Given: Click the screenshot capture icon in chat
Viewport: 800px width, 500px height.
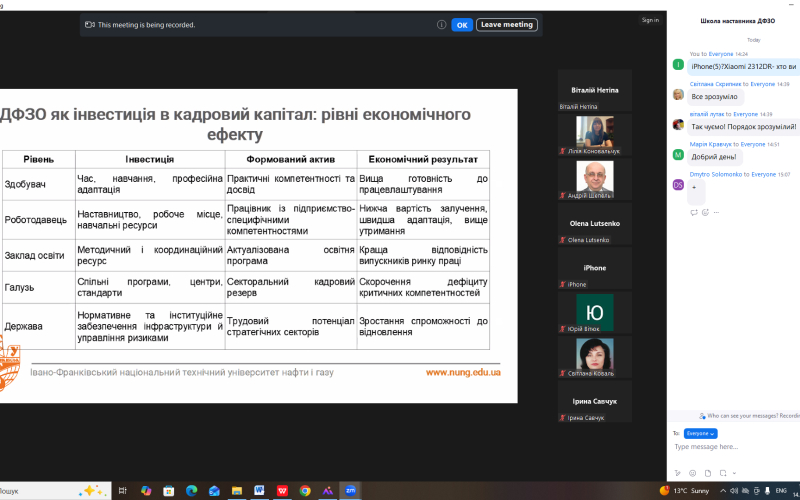Looking at the screenshot, I should 723,473.
